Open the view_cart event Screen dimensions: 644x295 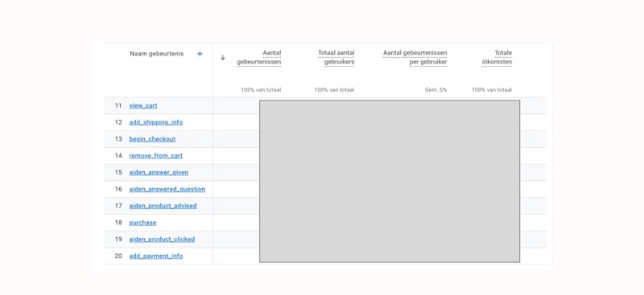(x=143, y=106)
